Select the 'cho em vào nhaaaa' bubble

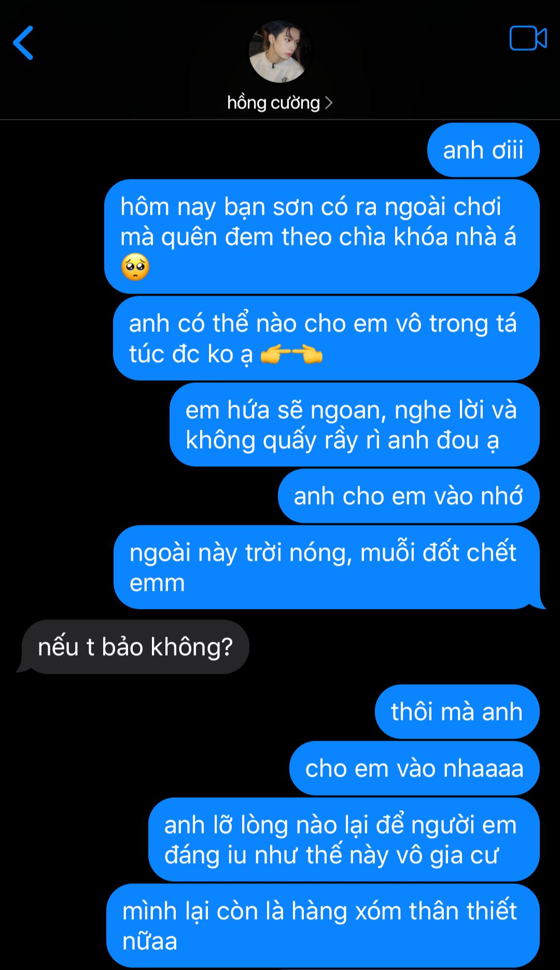coord(414,768)
